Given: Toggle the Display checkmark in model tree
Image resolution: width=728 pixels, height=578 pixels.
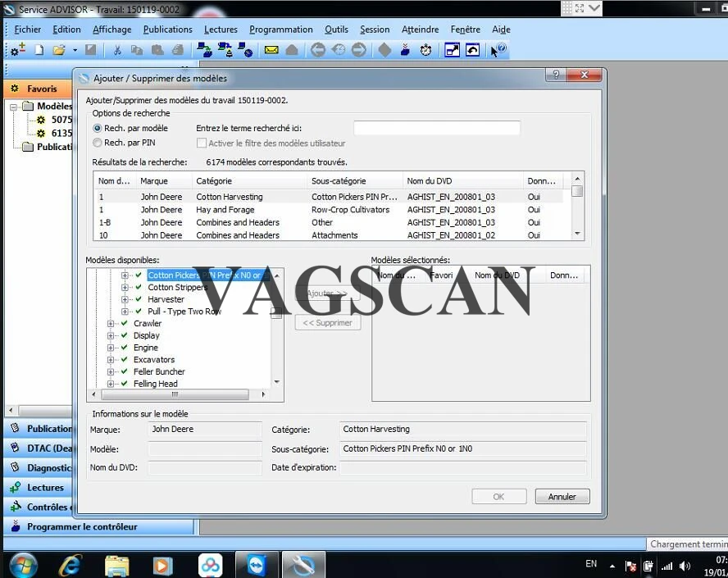Looking at the screenshot, I should (x=124, y=335).
